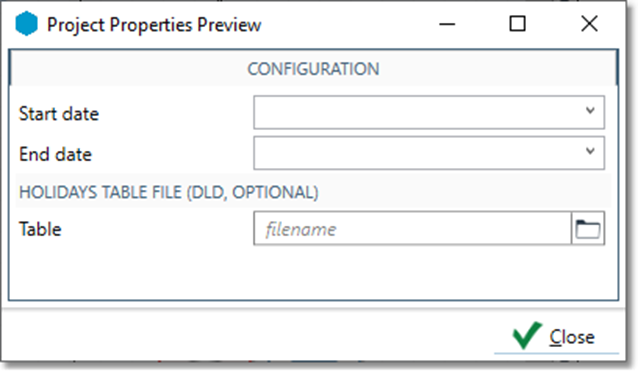Click the Close text button
Image resolution: width=638 pixels, height=373 pixels.
572,337
